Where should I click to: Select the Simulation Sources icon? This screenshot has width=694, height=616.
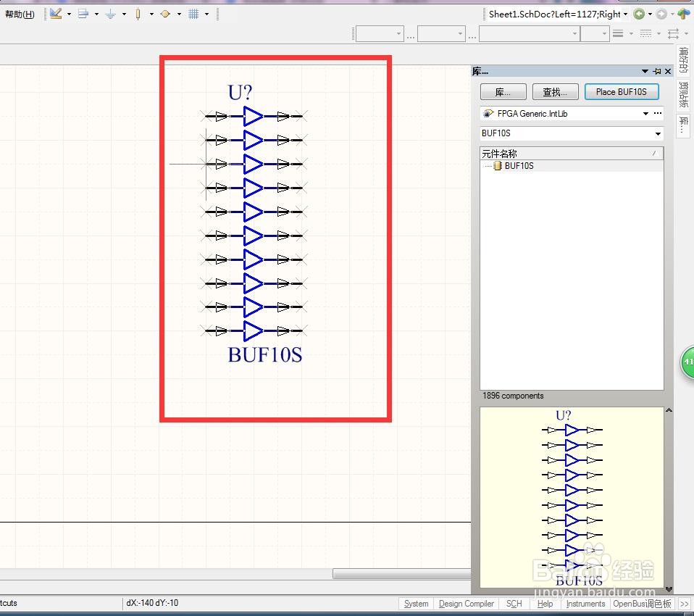[x=165, y=14]
